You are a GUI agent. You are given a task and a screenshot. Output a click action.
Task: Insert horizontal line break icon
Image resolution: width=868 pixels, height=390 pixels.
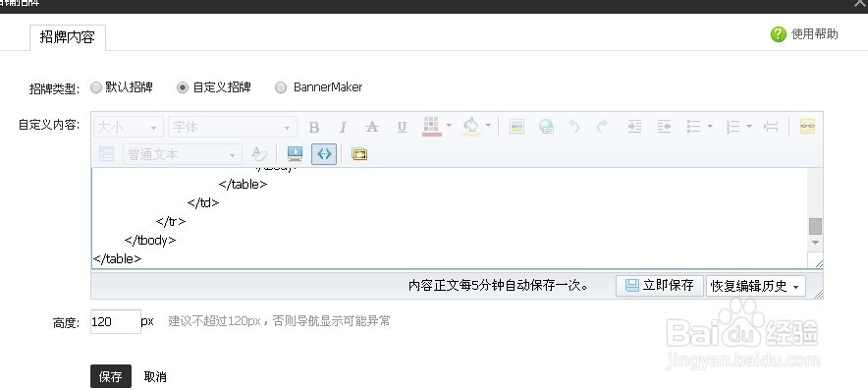point(771,127)
